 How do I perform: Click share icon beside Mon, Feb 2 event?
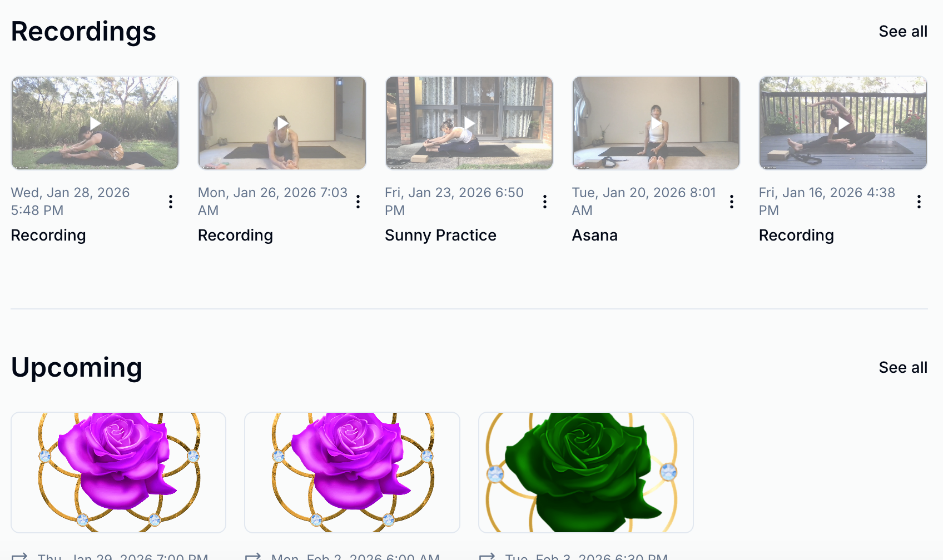point(253,556)
